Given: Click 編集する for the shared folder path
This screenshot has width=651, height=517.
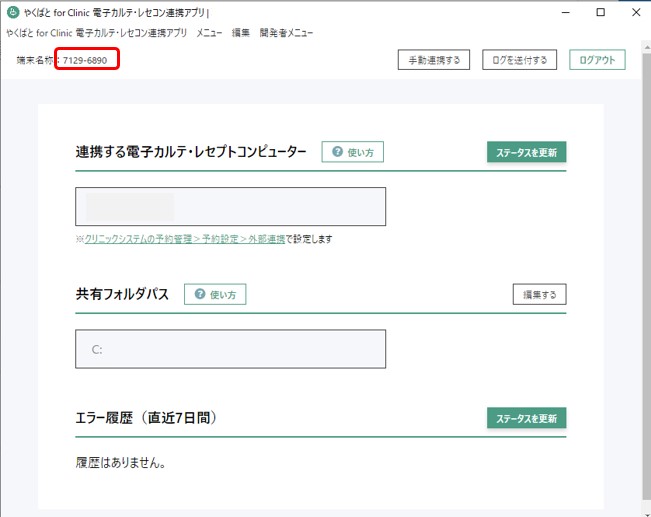Looking at the screenshot, I should coord(539,294).
